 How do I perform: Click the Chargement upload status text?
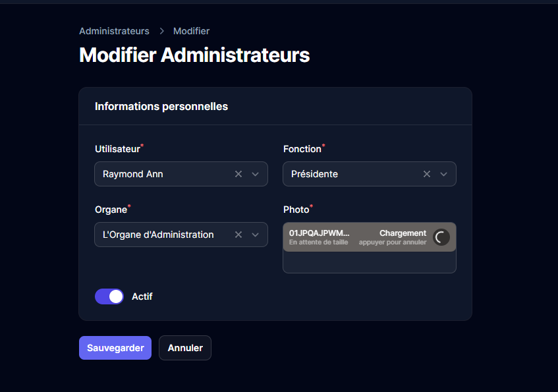pos(403,233)
